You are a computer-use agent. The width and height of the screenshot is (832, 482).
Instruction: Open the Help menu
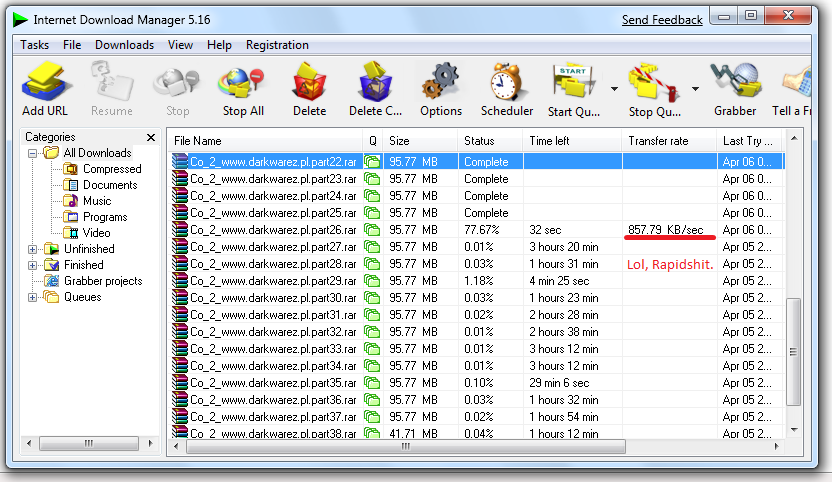pyautogui.click(x=219, y=45)
